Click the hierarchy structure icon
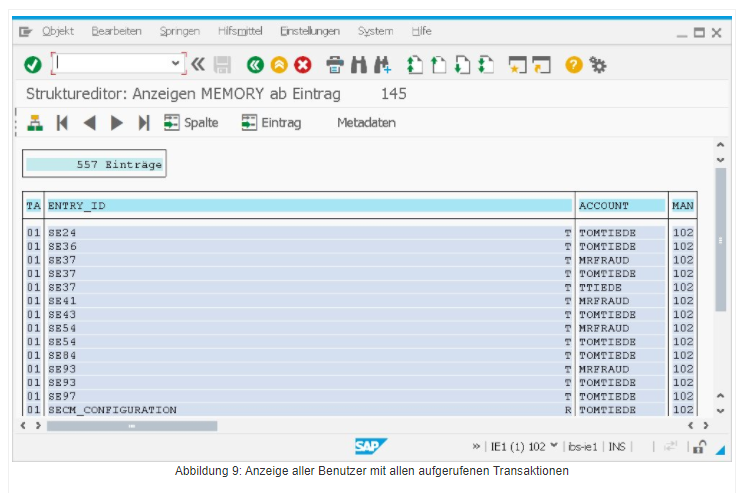 click(35, 123)
